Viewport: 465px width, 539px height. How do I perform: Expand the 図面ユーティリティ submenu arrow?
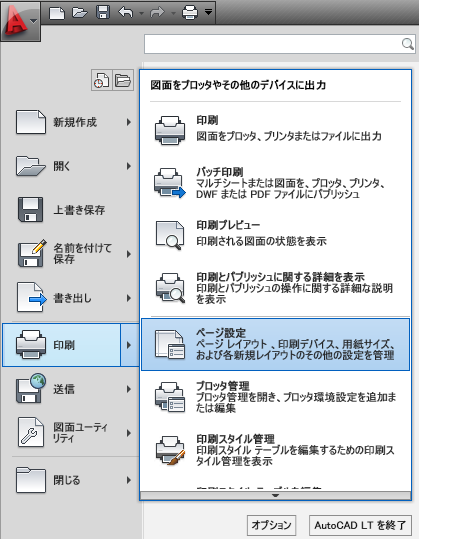(129, 433)
